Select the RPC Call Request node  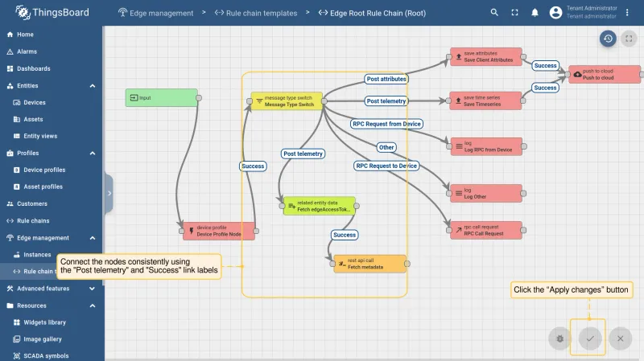(487, 230)
